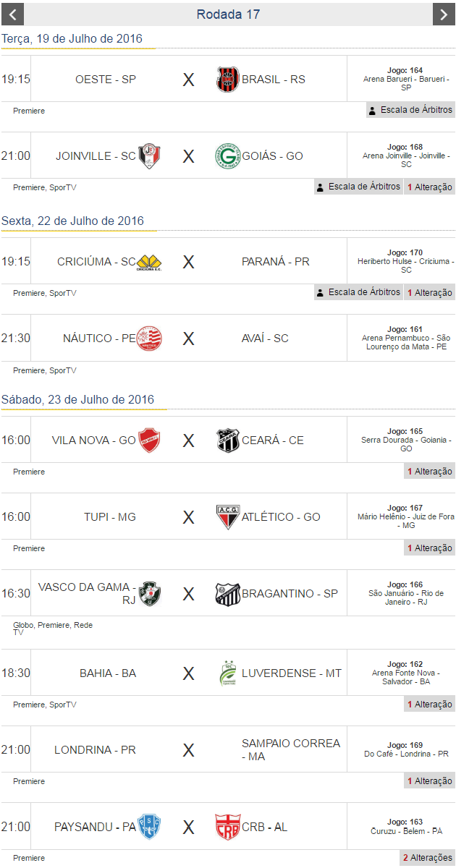This screenshot has width=456, height=868.
Task: Expand 1 Alteração for Vila Nova match
Action: [x=429, y=472]
